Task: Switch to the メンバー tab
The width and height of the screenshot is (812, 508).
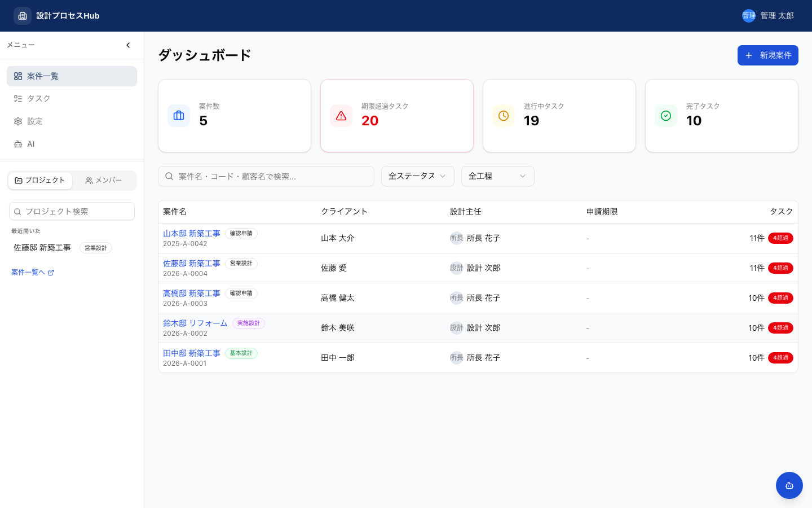Action: tap(104, 180)
